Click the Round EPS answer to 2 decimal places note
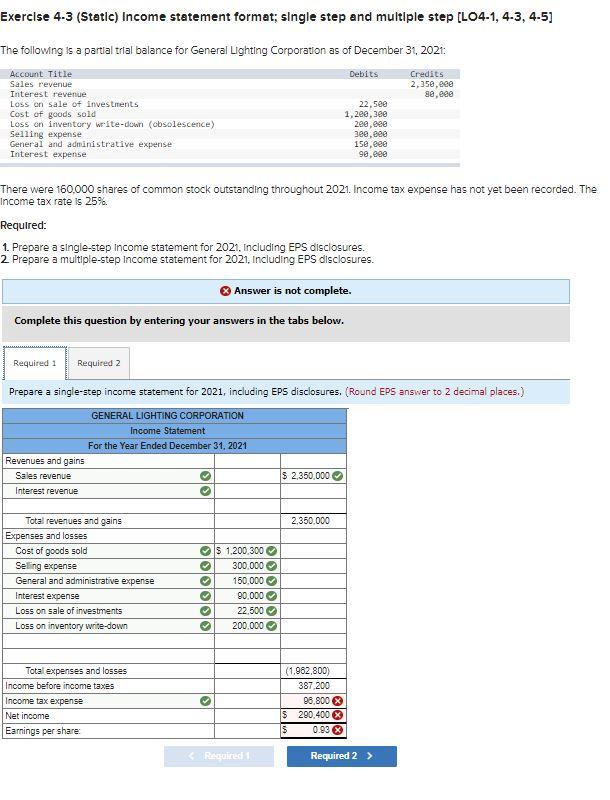The width and height of the screenshot is (610, 800). 435,392
